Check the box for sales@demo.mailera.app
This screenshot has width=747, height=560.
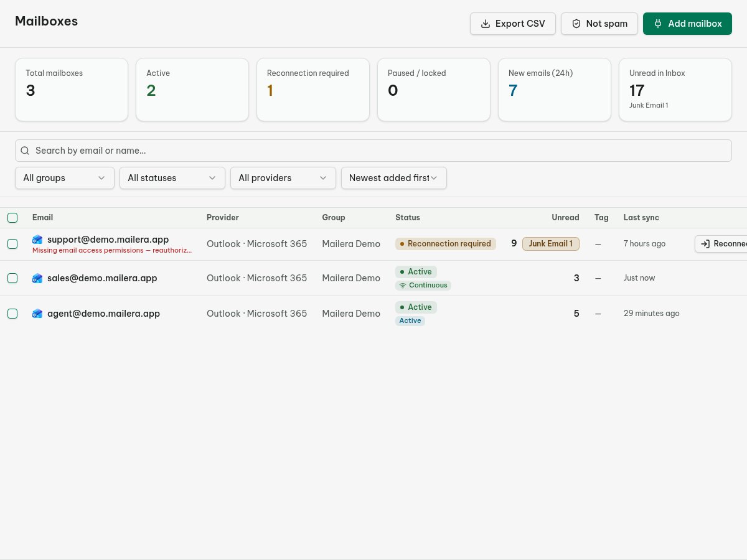pos(12,278)
